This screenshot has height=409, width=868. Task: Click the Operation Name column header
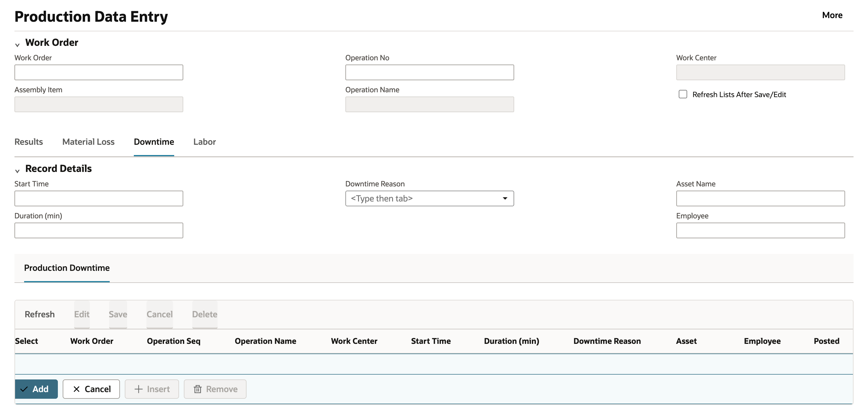click(x=266, y=341)
